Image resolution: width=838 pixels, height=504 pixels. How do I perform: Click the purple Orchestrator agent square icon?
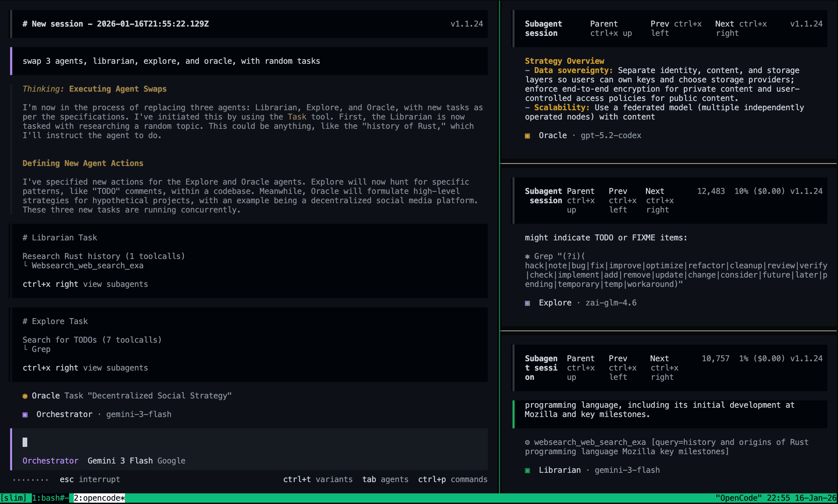click(25, 415)
